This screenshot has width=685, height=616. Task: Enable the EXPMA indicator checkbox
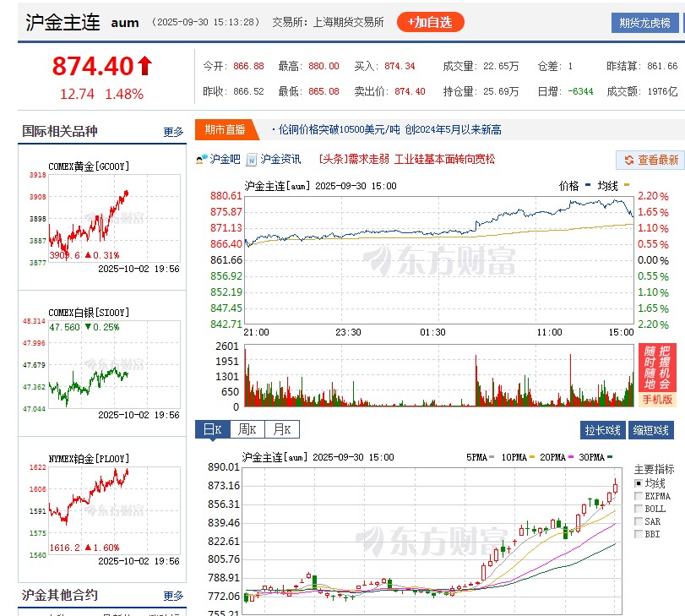pos(639,496)
